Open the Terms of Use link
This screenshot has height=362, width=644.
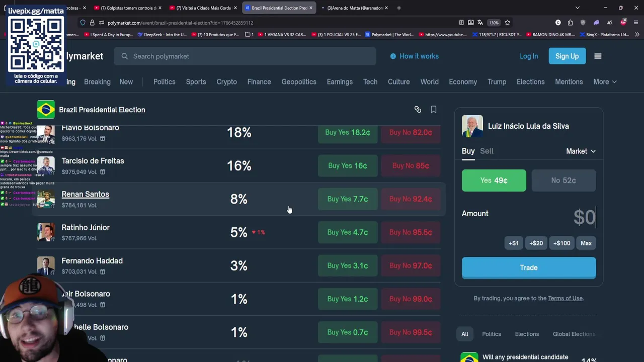[x=565, y=298]
